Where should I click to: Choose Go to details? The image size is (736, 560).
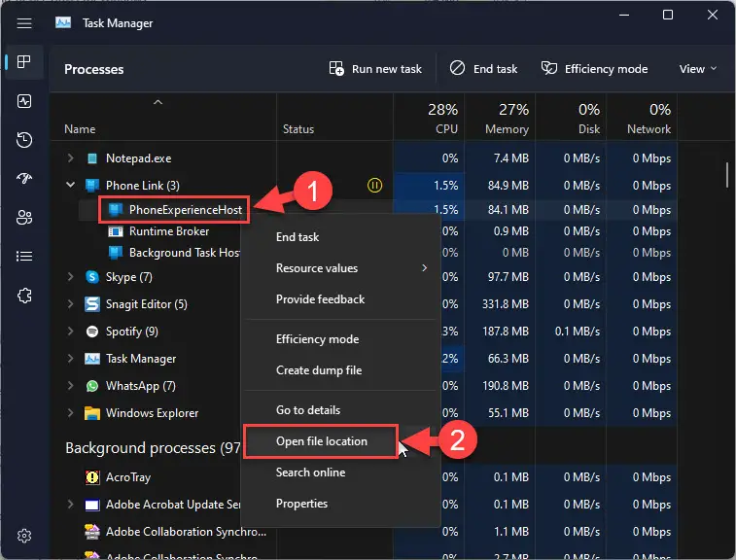coord(341,410)
